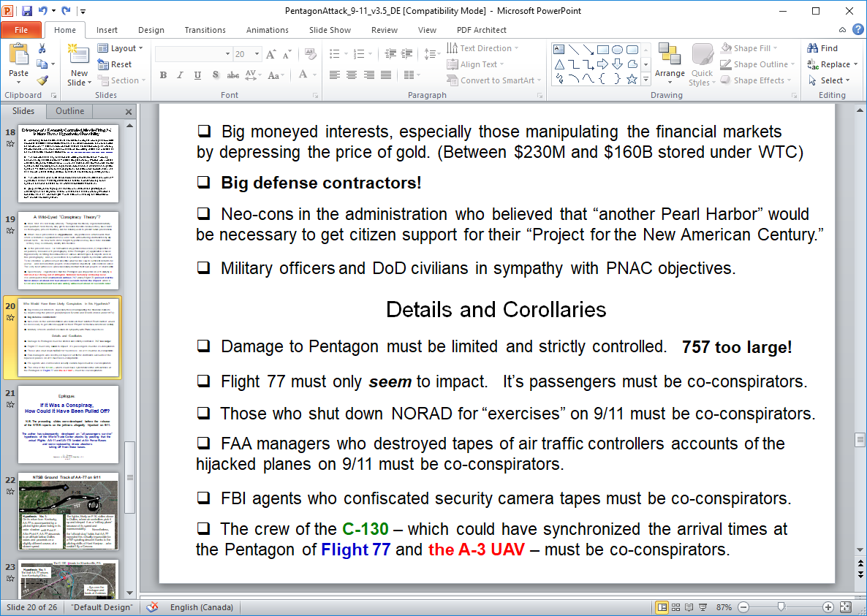Click the Format Painter brush icon
Image resolution: width=867 pixels, height=616 pixels.
click(x=42, y=80)
